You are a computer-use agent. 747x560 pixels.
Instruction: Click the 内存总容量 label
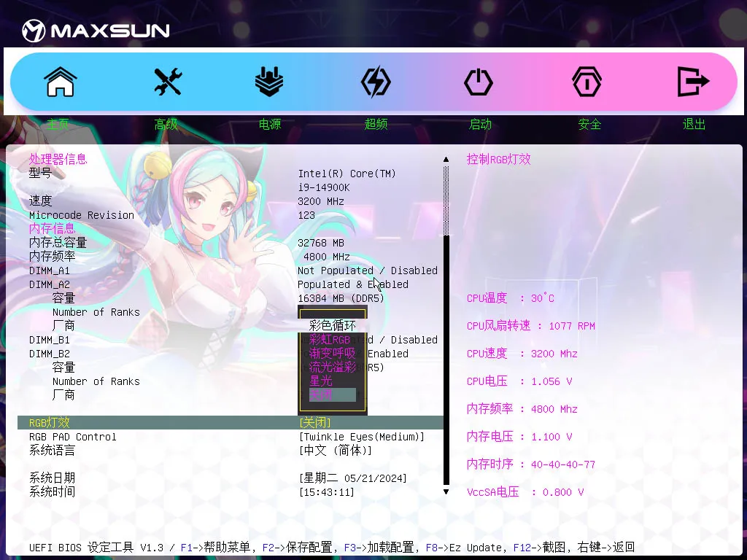coord(58,242)
